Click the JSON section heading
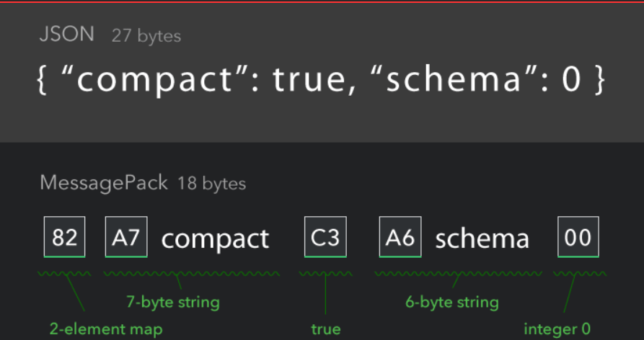Screen dimensions: 644x340 (67, 35)
